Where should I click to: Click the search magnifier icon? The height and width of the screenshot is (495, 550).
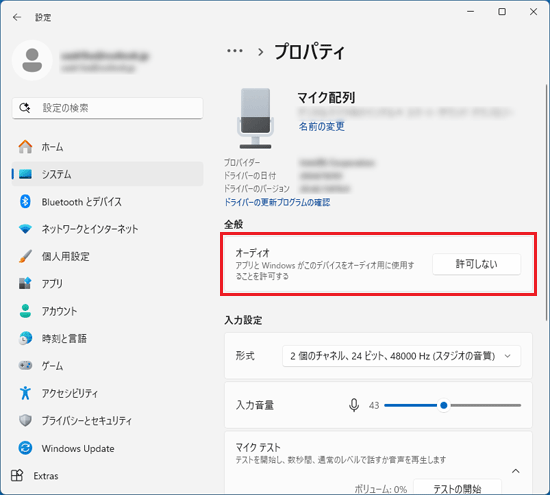point(25,108)
